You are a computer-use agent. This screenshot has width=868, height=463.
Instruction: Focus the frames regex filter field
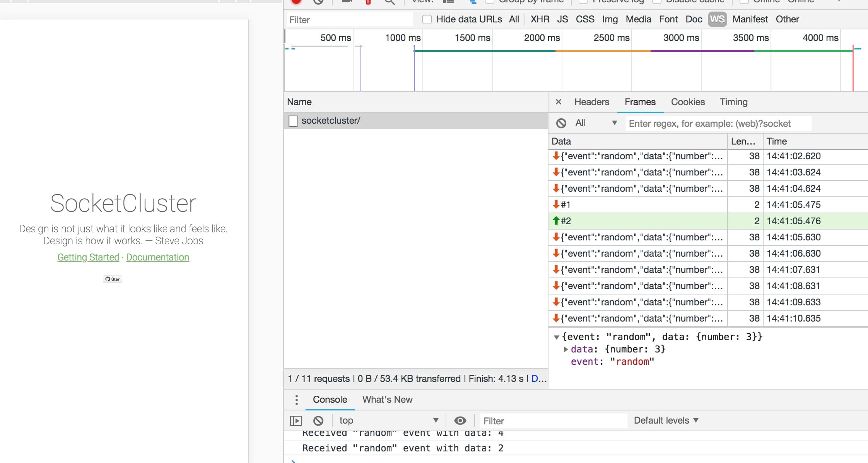718,124
